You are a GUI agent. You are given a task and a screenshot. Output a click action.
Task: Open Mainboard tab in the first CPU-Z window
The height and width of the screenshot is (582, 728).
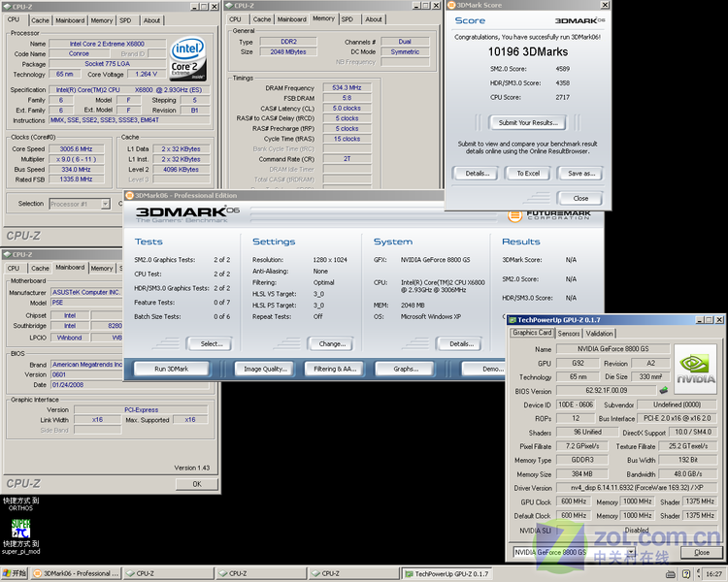click(70, 20)
